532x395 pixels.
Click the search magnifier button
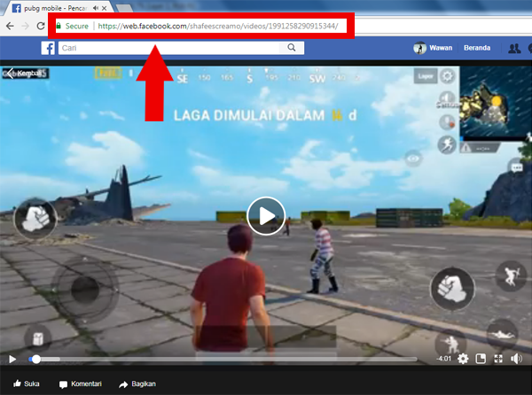tap(292, 48)
